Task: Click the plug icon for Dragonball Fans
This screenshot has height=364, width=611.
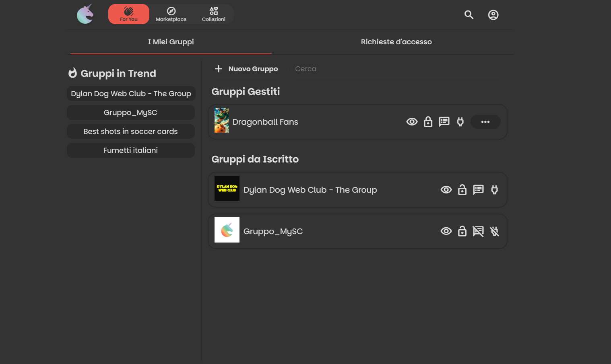Action: 460,122
